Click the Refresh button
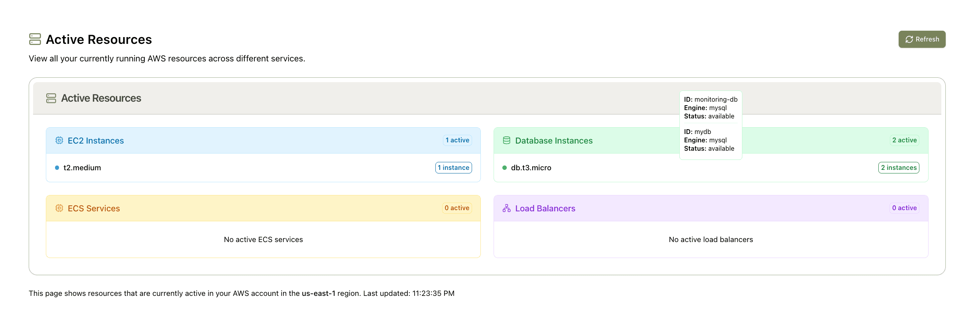 [x=922, y=39]
